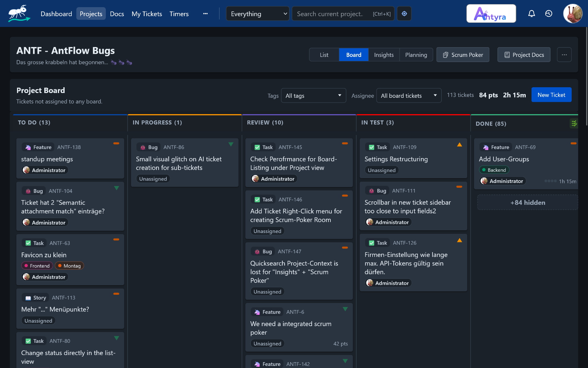The image size is (588, 368).
Task: Open ticket Add User-Groups
Action: click(x=504, y=159)
